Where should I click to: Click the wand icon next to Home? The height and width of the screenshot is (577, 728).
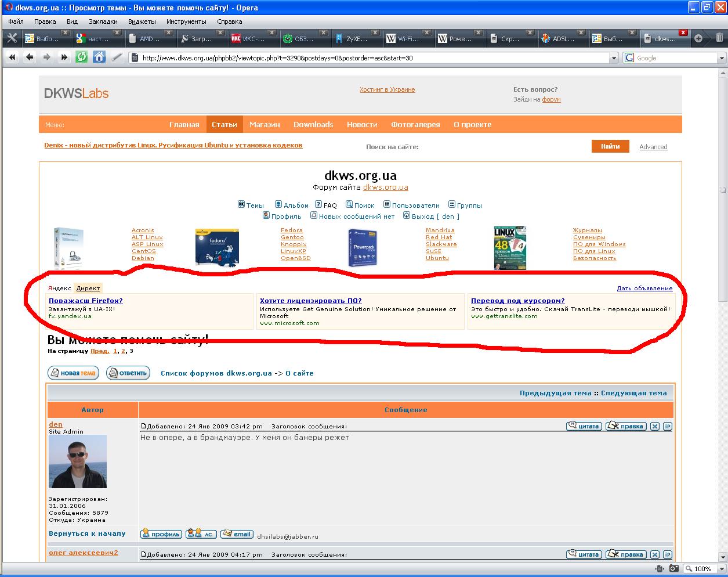tap(117, 57)
